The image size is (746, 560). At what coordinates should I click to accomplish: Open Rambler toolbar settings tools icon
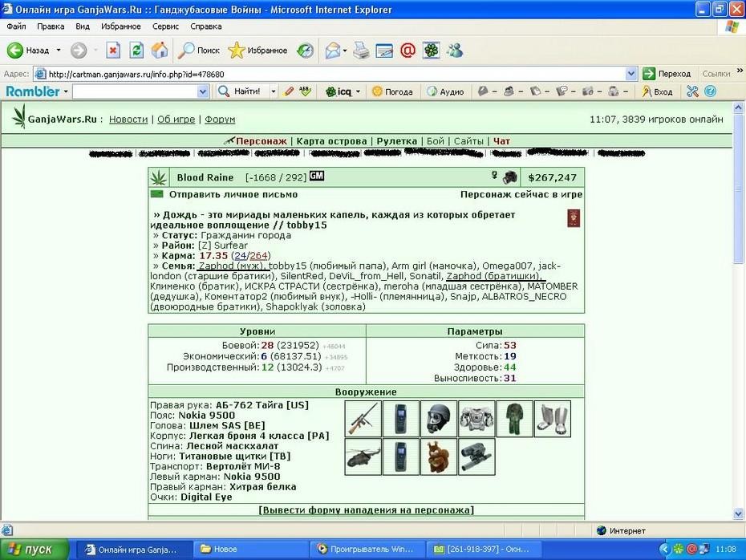692,91
